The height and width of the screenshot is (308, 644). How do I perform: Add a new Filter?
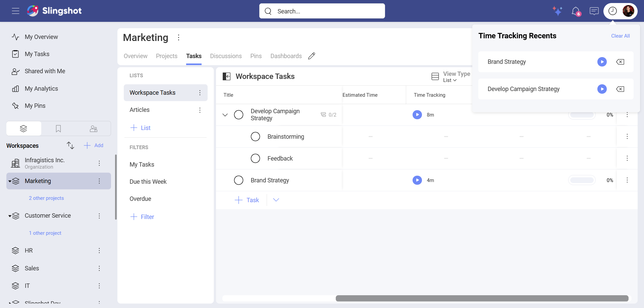pos(142,217)
